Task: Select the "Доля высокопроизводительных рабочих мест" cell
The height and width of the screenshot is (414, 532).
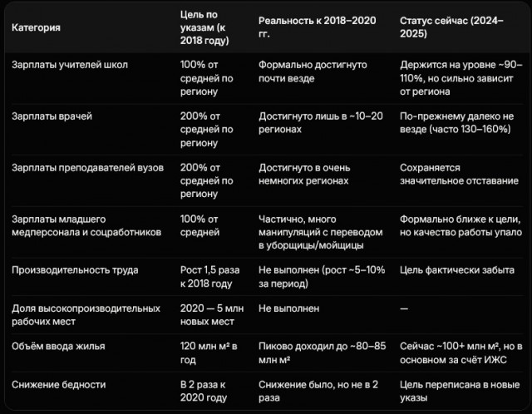Action: 86,314
